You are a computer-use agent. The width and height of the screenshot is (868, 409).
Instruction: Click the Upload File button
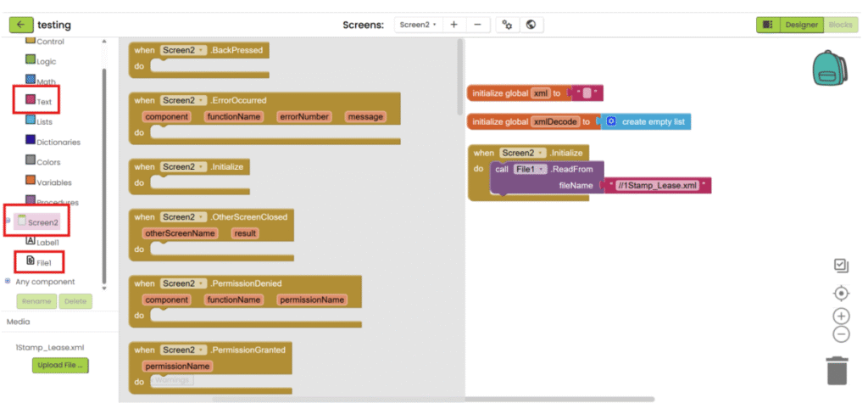click(x=61, y=365)
